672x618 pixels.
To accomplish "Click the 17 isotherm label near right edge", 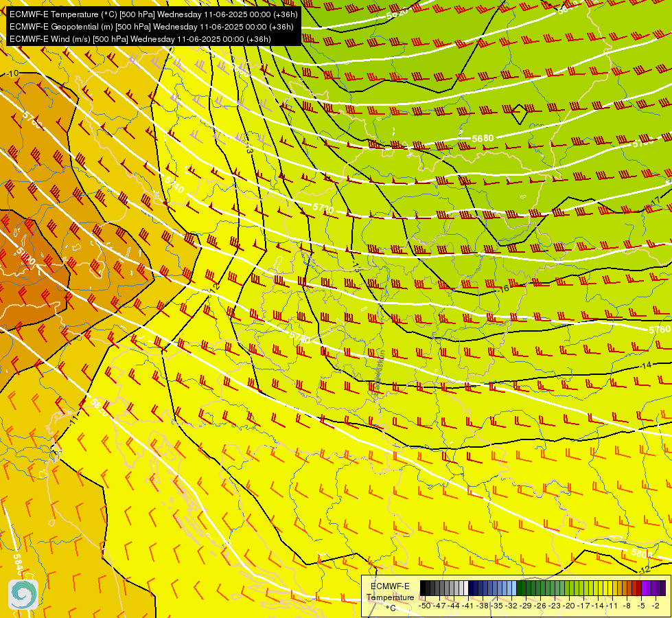I will coord(656,201).
